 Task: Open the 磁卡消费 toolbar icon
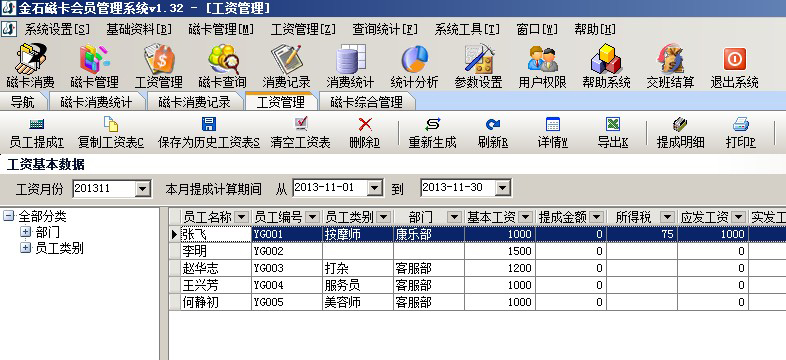pos(31,66)
